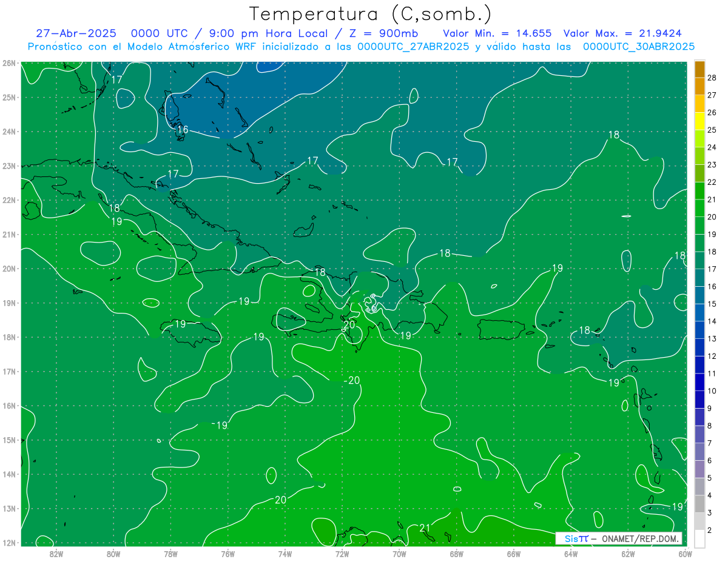Screen dimensions: 728x562
Task: Click the "SisTT" logo text
Action: coord(576,538)
